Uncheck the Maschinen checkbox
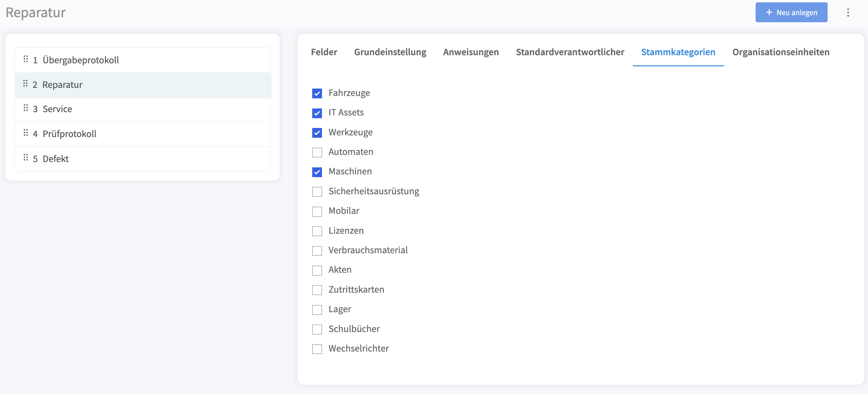868x394 pixels. coord(317,172)
